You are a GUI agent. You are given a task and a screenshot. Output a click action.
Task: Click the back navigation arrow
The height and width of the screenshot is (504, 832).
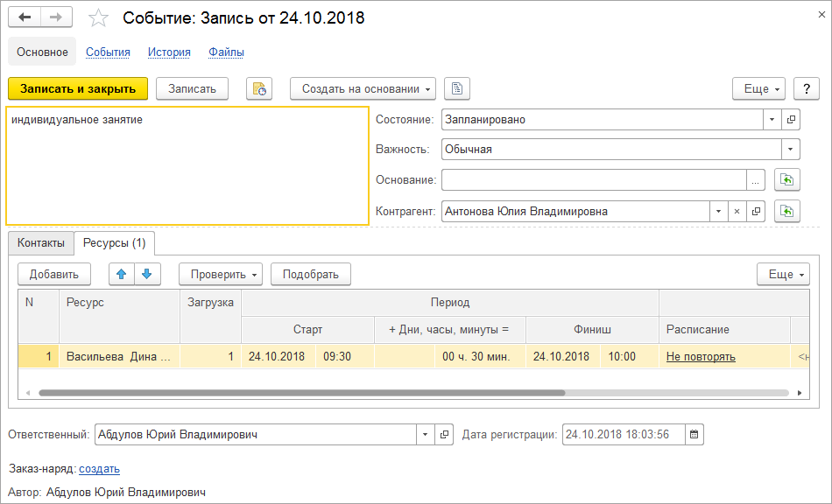(25, 17)
